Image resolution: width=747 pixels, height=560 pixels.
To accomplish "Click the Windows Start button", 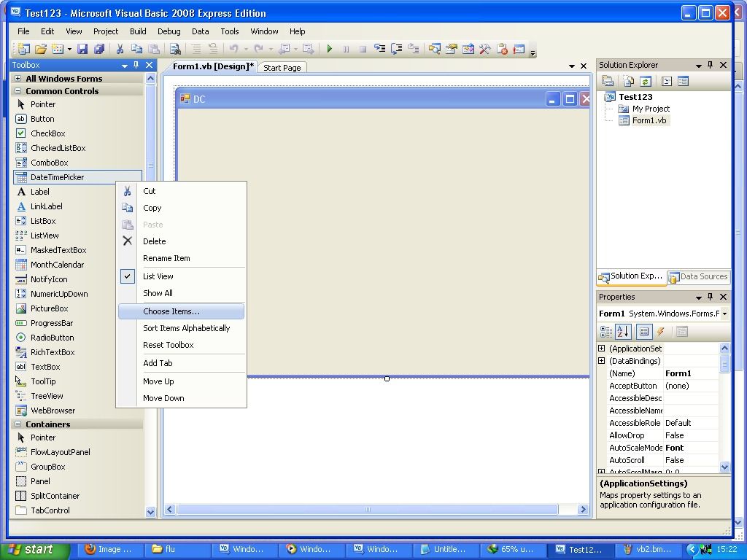I will pyautogui.click(x=34, y=549).
